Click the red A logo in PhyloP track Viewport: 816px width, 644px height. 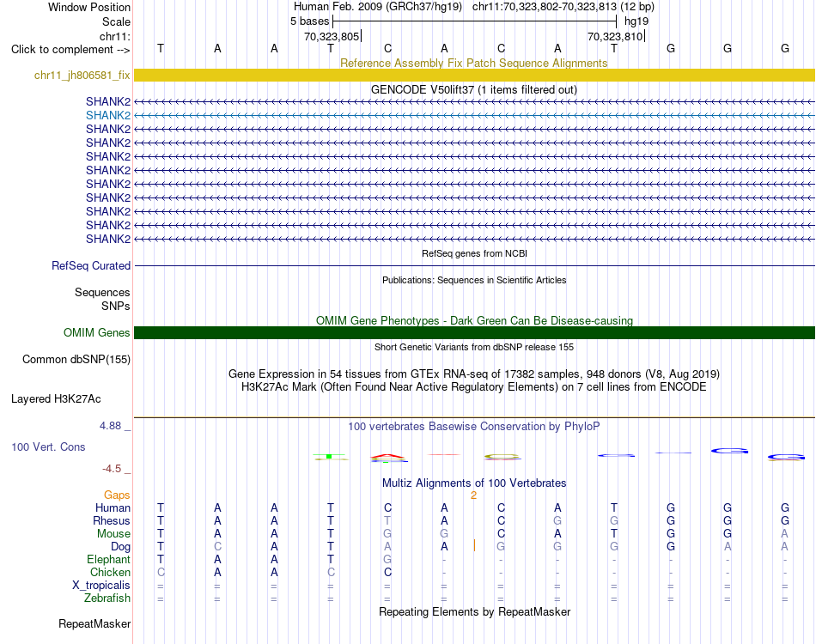click(x=387, y=456)
